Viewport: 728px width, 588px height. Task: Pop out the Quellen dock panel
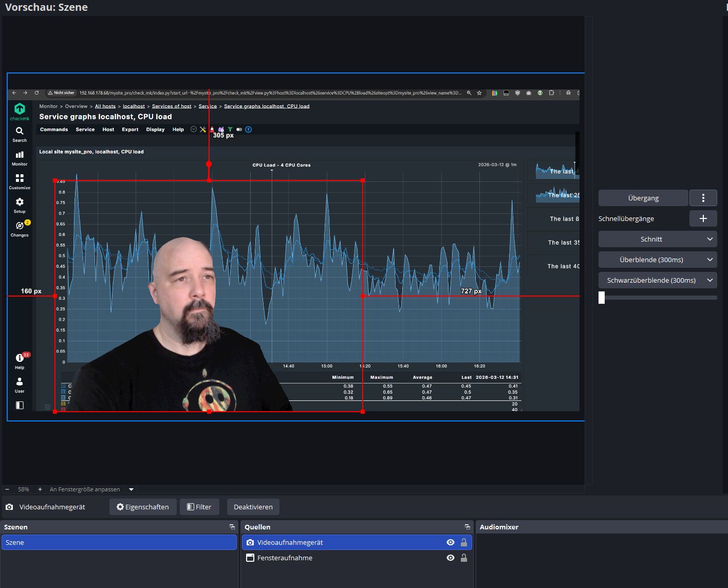point(467,527)
